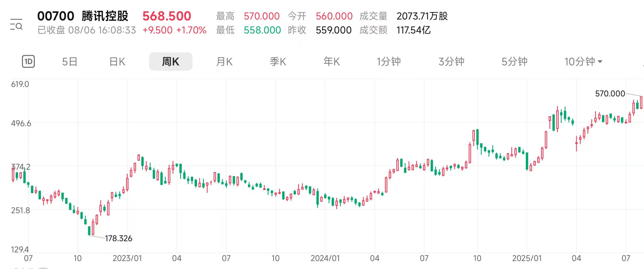Switch to the 年K yearly chart

[331, 62]
